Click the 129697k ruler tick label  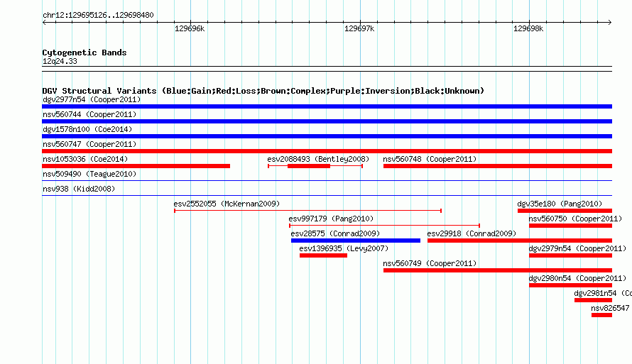(x=359, y=28)
